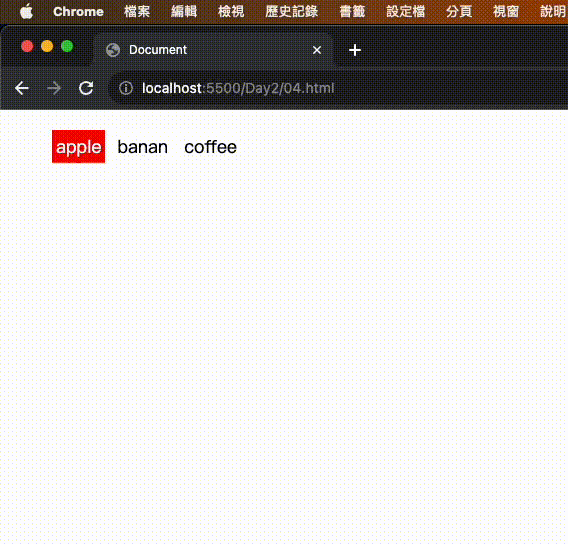568x544 pixels.
Task: Open the 檢視 menu
Action: (231, 12)
